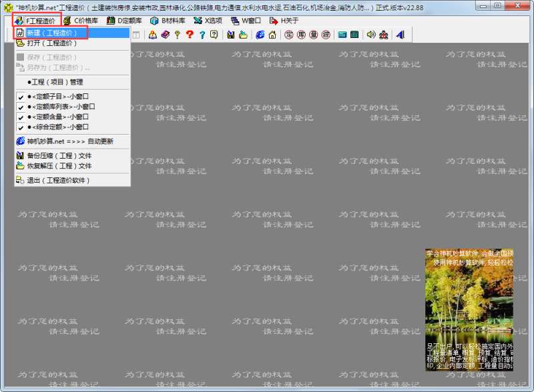This screenshot has width=534, height=392.
Task: Click the speaker sound icon in toolbar
Action: pos(371,35)
